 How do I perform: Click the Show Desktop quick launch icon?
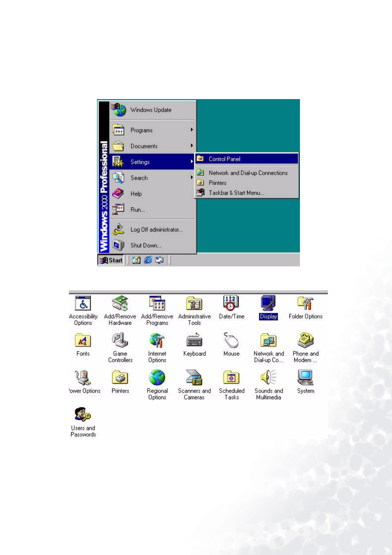(x=136, y=260)
